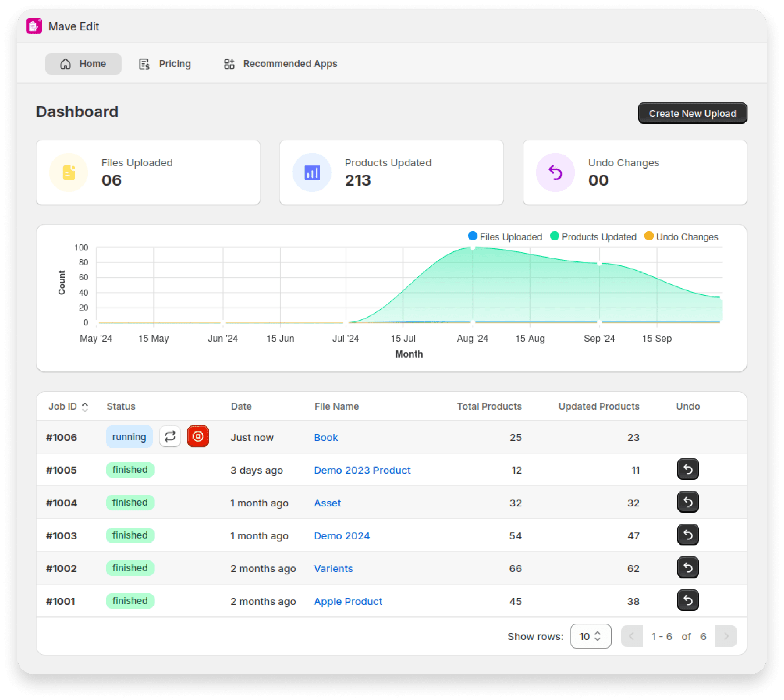Click the finished badge for #1005
Image resolution: width=784 pixels, height=700 pixels.
(x=130, y=470)
